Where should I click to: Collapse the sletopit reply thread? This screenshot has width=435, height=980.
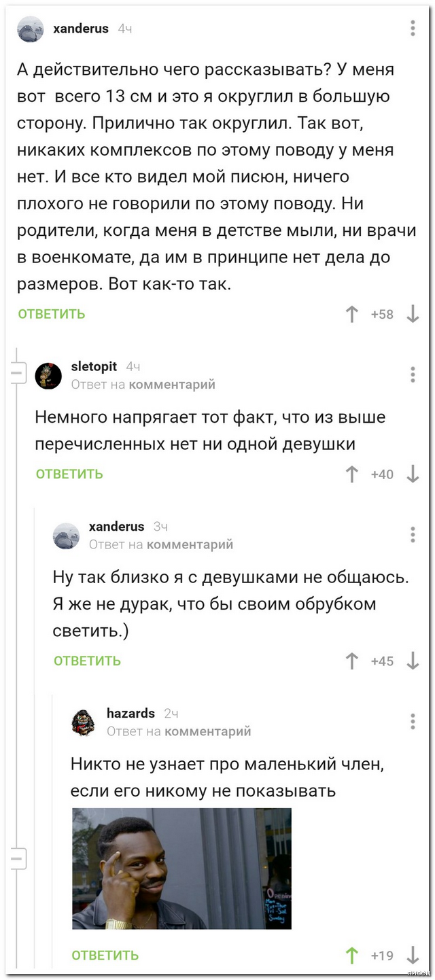click(x=17, y=374)
